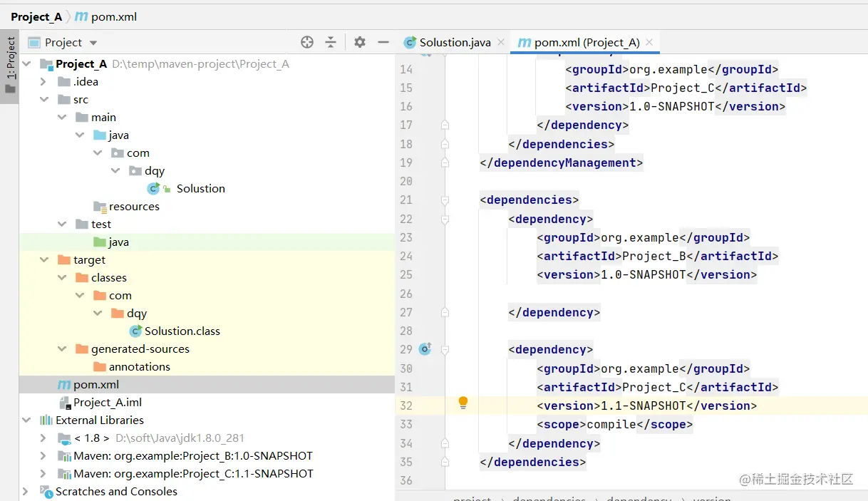Click the dependencyManagement closing tag
Screen dimensions: 868x501
click(562, 162)
